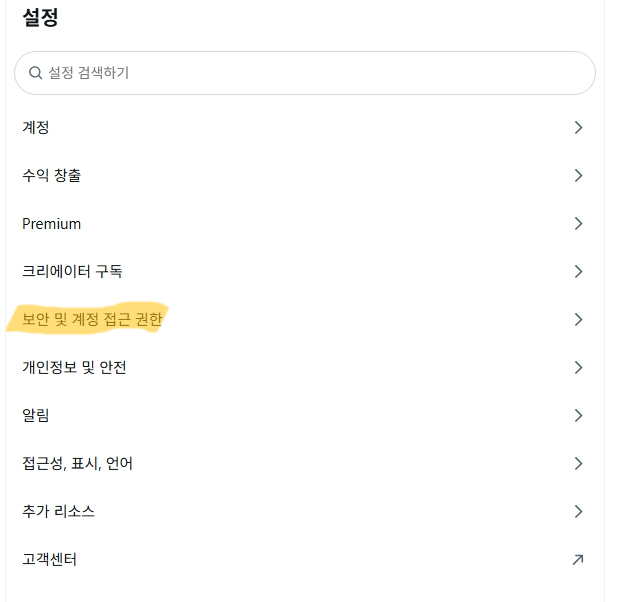This screenshot has width=625, height=602.
Task: Open the 알림 settings entry
Action: 36,416
